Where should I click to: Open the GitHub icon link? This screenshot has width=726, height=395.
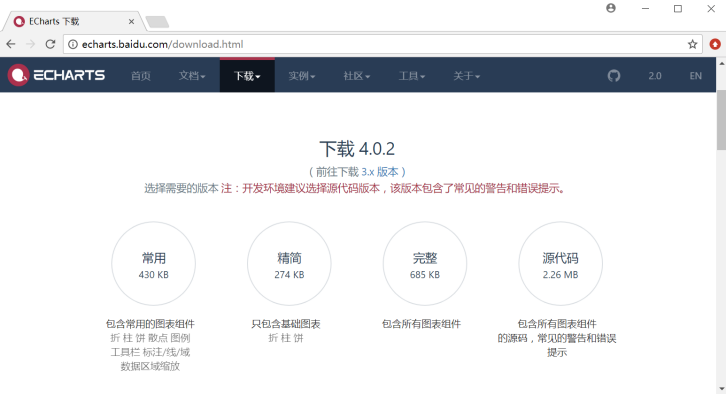click(x=614, y=75)
